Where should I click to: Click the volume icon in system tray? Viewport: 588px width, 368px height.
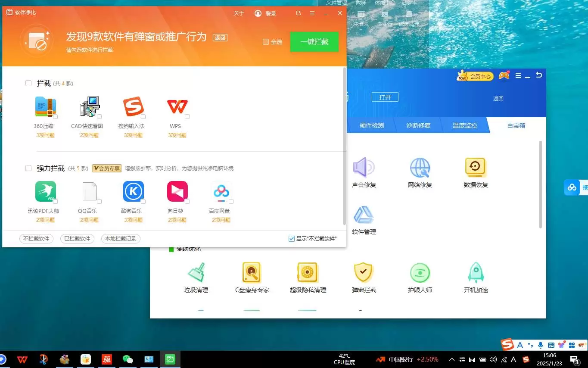click(493, 359)
